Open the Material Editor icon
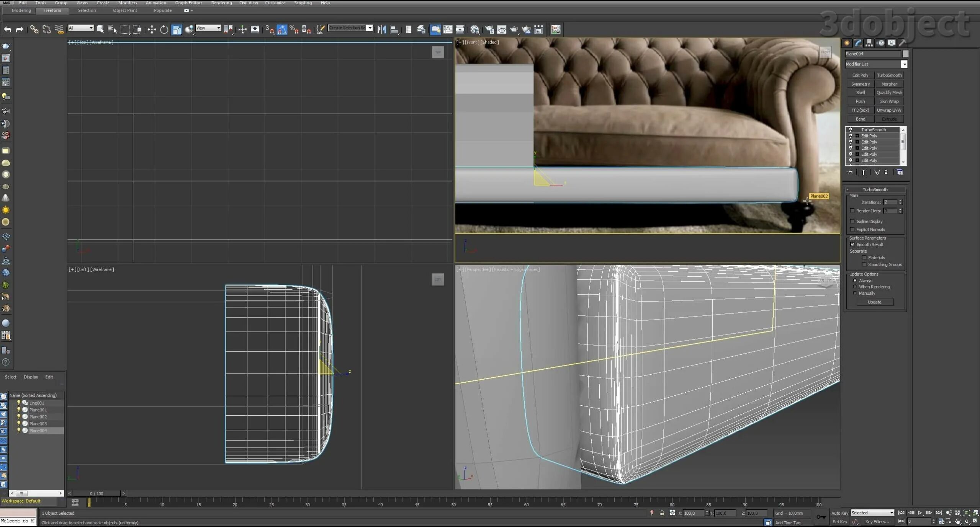Image resolution: width=980 pixels, height=527 pixels. pos(475,29)
